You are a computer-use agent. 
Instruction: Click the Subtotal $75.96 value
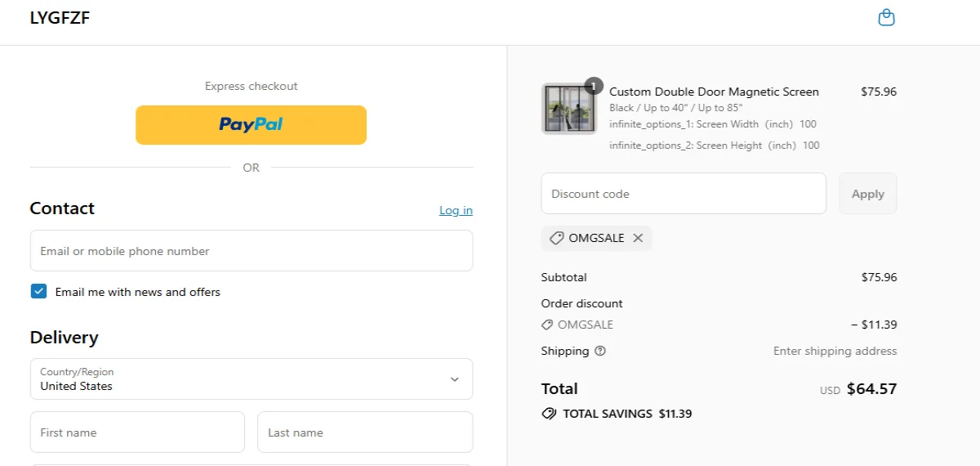[x=879, y=277]
